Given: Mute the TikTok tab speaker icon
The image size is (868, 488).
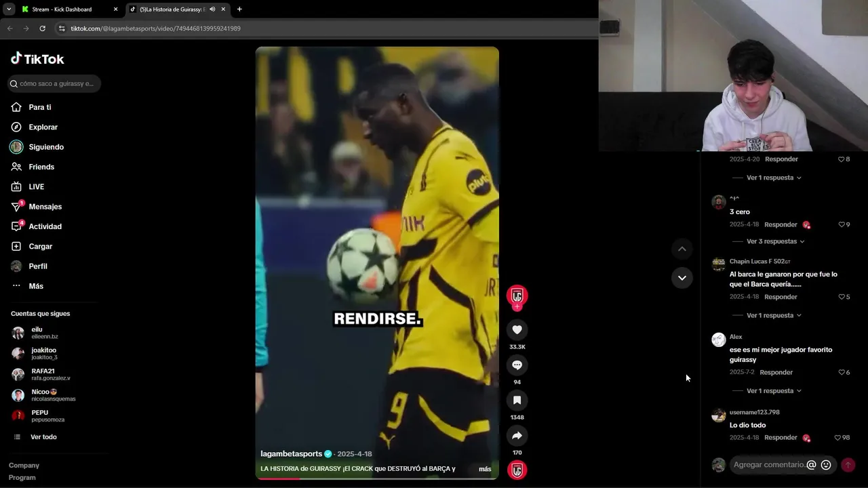Looking at the screenshot, I should [x=212, y=9].
